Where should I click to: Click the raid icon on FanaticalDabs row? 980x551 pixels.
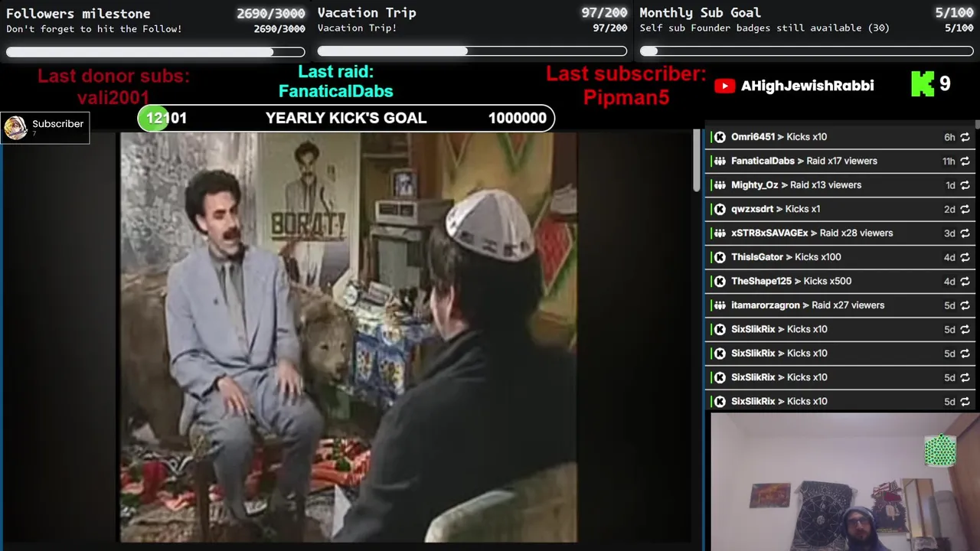[x=720, y=161]
